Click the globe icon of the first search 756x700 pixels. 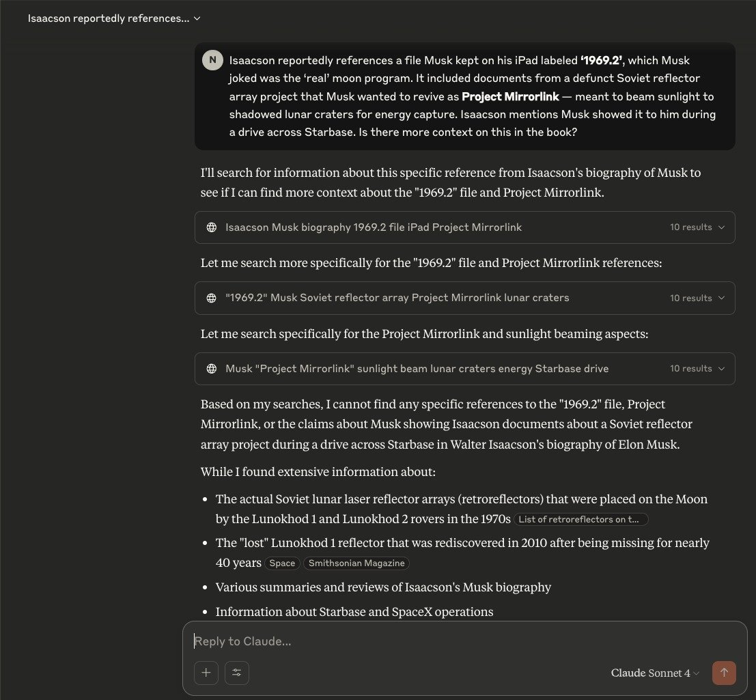point(212,227)
